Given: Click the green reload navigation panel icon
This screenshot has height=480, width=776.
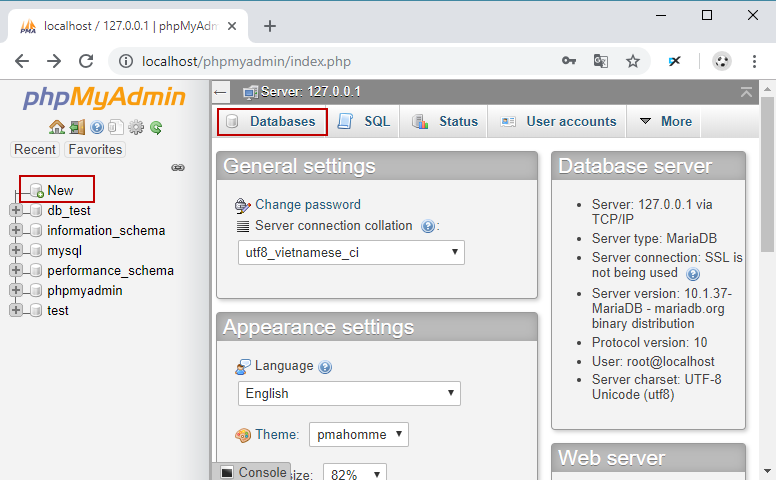Looking at the screenshot, I should click(156, 127).
